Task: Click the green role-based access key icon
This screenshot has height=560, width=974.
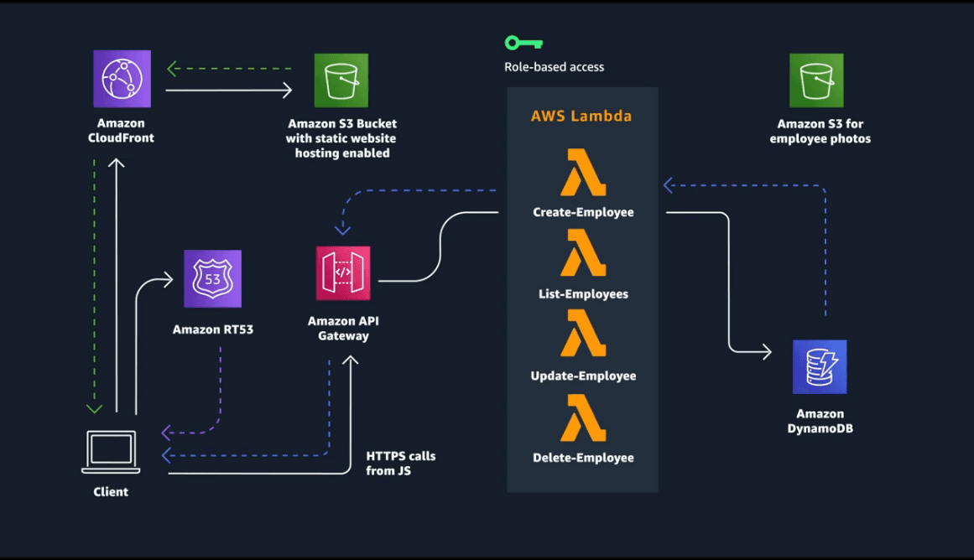Action: click(523, 43)
